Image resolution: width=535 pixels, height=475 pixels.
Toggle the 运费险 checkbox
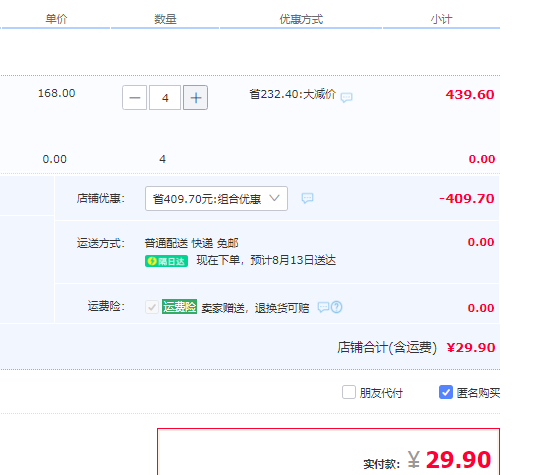click(x=151, y=307)
